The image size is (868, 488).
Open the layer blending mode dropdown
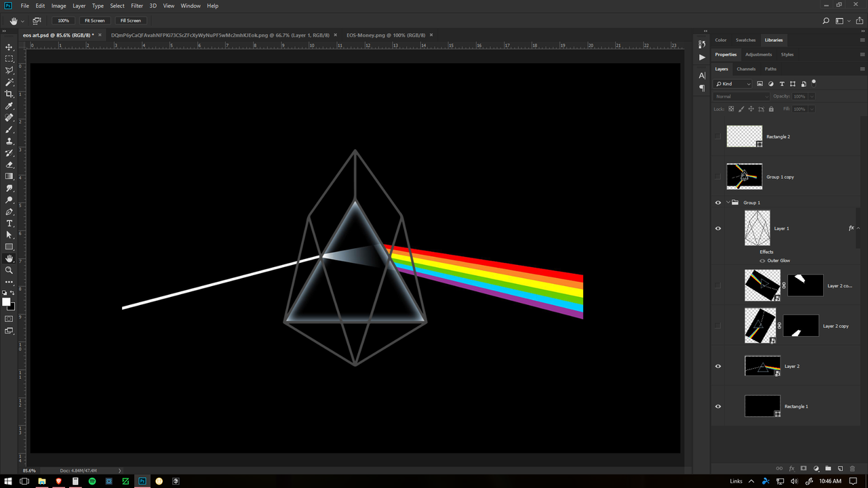click(x=741, y=96)
